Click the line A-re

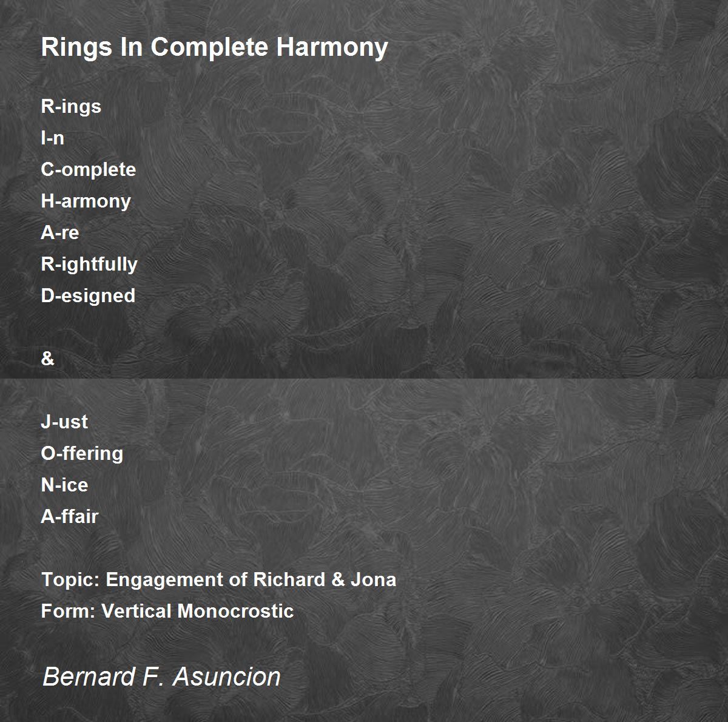coord(60,233)
